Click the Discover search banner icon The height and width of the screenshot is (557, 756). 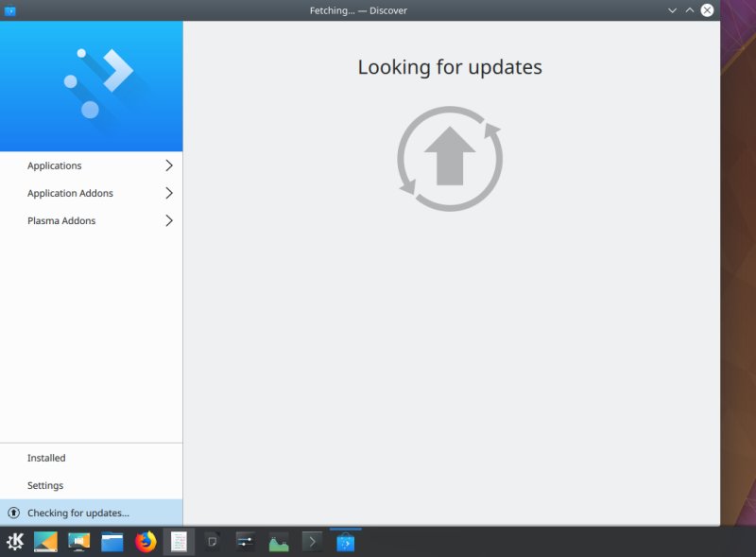pyautogui.click(x=92, y=85)
